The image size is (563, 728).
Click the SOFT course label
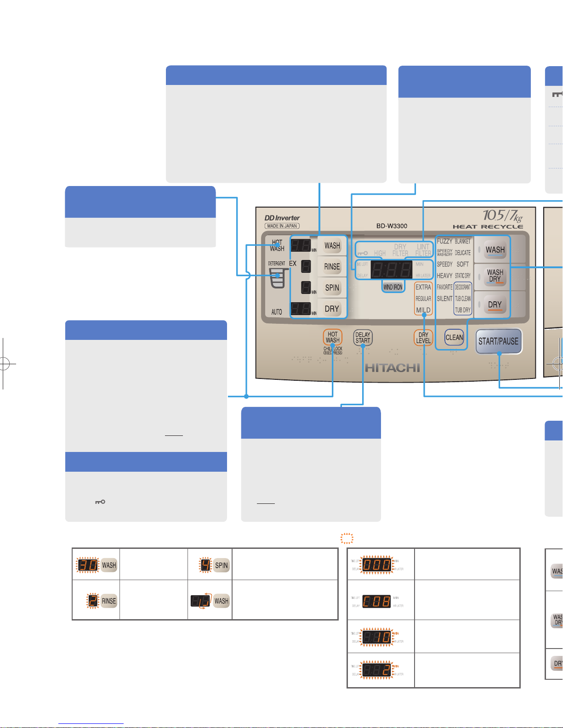point(463,264)
